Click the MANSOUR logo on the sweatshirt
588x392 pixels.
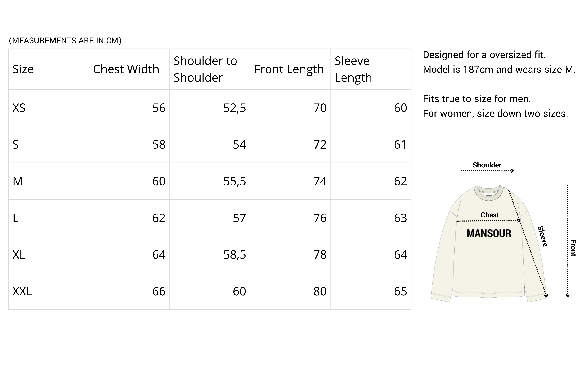(489, 233)
